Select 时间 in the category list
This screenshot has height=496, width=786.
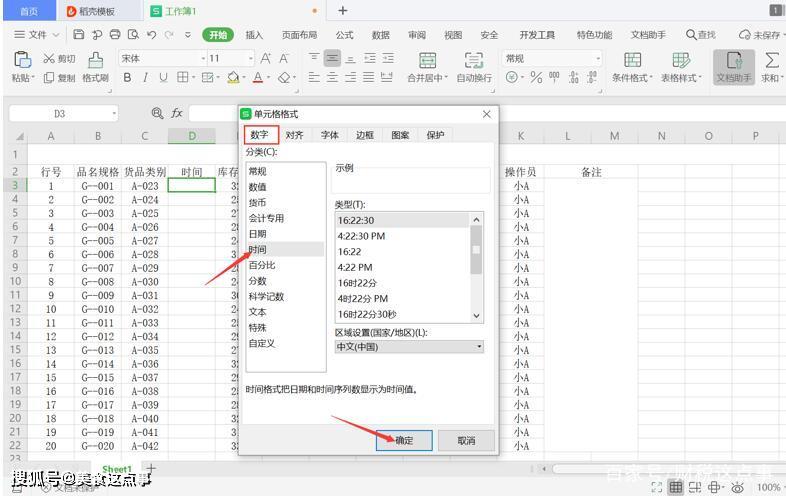pyautogui.click(x=285, y=249)
